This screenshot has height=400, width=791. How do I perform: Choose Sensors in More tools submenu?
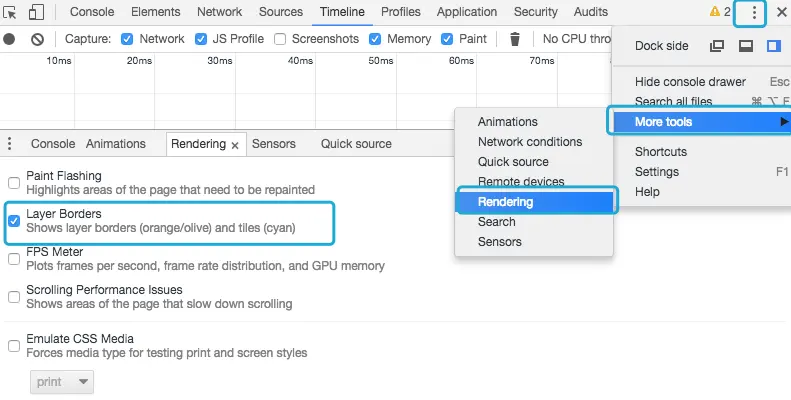[x=534, y=242]
